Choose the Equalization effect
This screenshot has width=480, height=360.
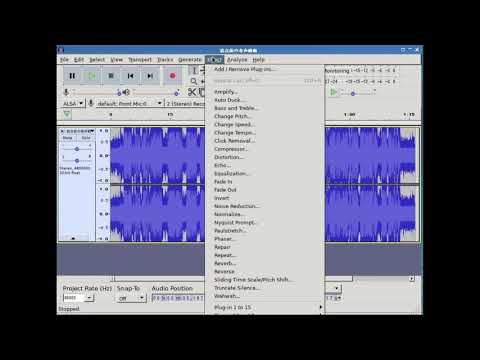[265, 174]
